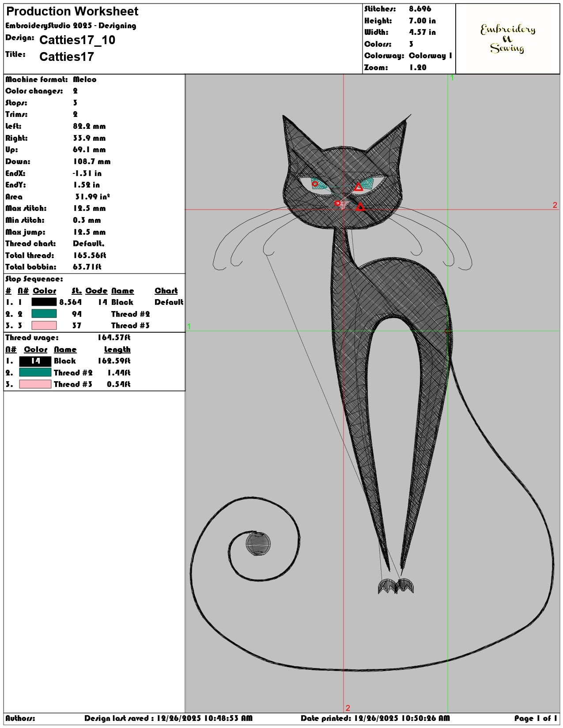This screenshot has height=728, width=563.
Task: Click the cat's left teal eye
Action: pyautogui.click(x=320, y=184)
